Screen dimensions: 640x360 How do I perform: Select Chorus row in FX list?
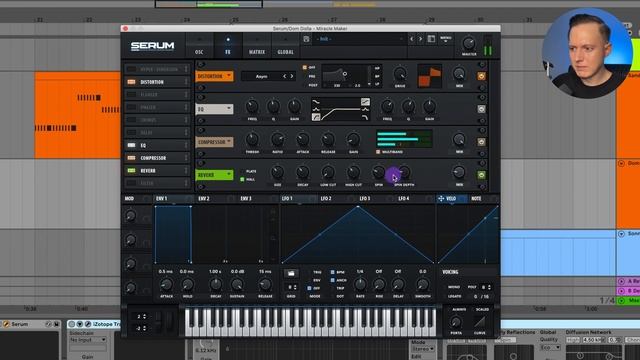click(157, 120)
